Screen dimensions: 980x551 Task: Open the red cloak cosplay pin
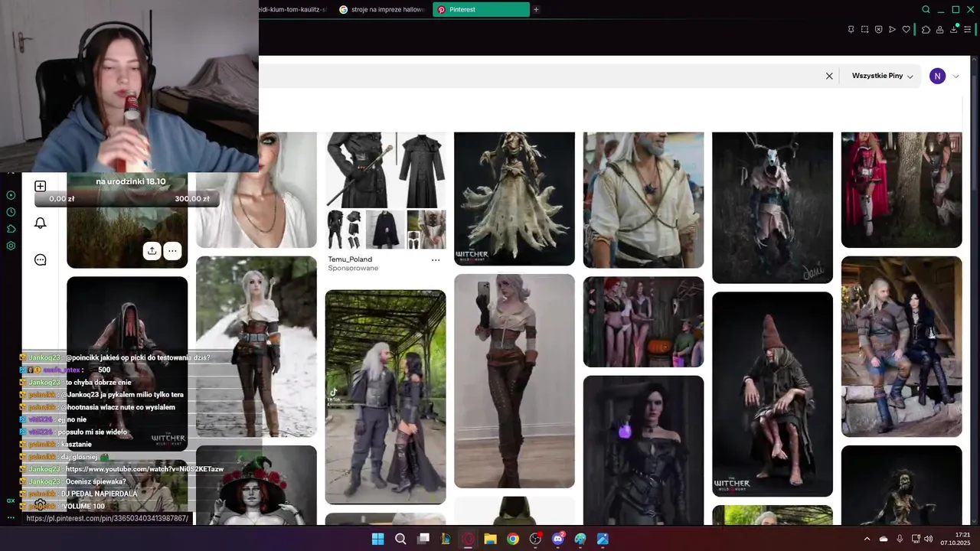(x=901, y=190)
